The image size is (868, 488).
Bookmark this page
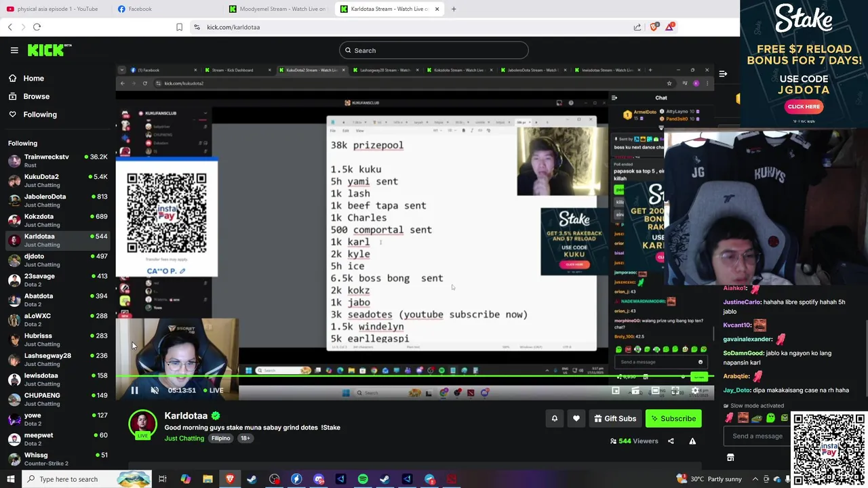coord(179,27)
